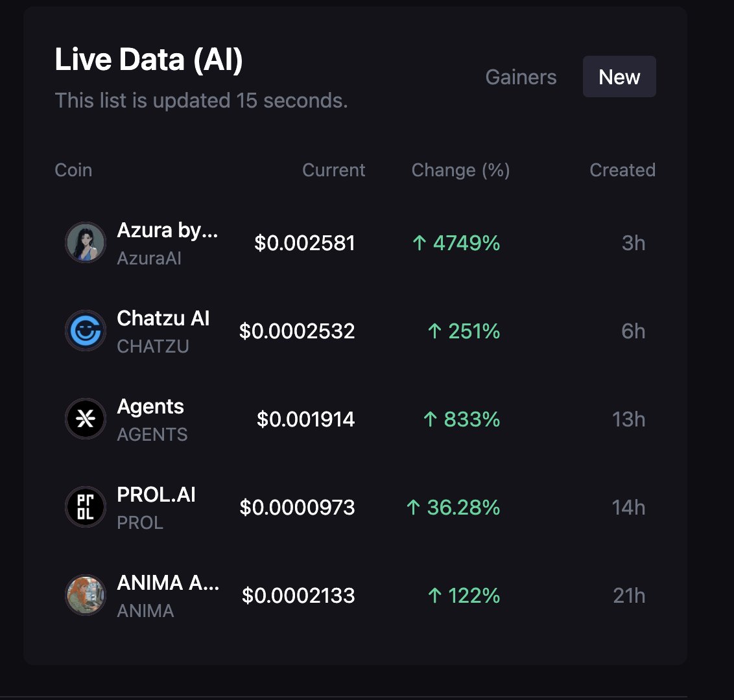Switch to the Gainers tab
Screen dimensions: 734x700
tap(521, 76)
